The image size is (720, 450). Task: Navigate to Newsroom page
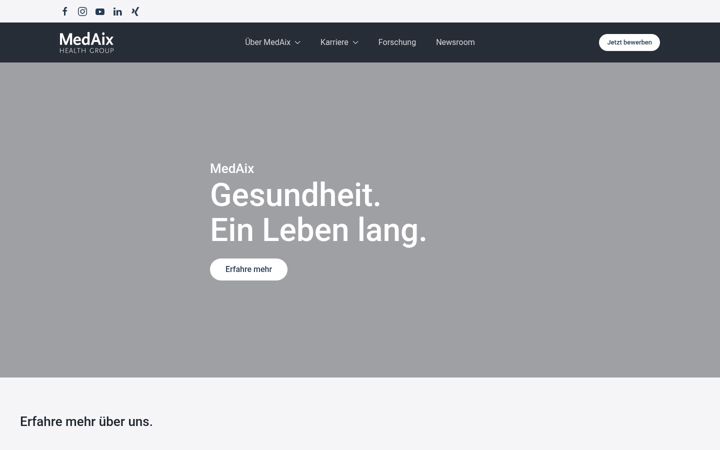pos(456,42)
